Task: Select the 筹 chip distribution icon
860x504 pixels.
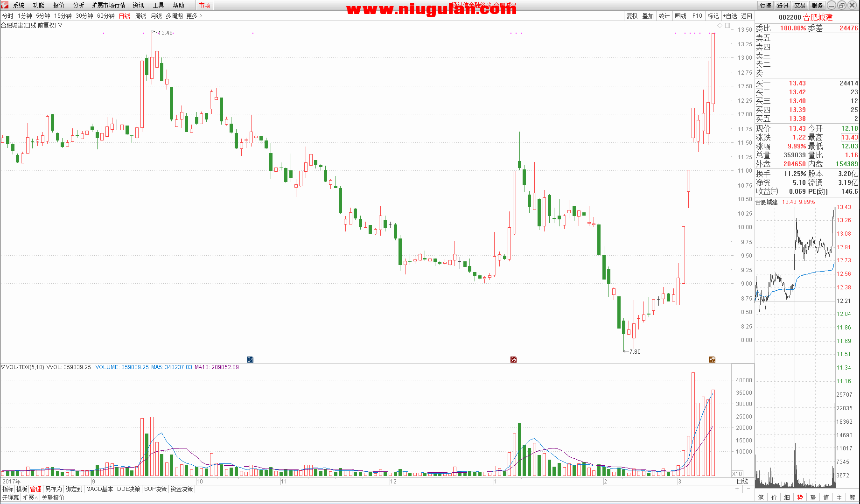Action: click(x=853, y=497)
